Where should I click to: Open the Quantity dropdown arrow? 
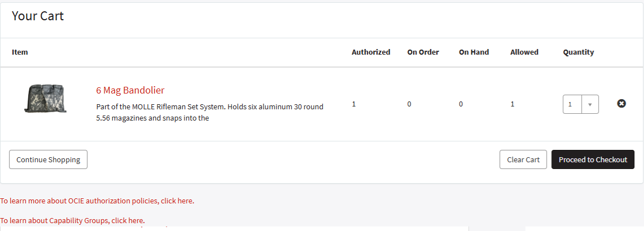click(x=590, y=104)
